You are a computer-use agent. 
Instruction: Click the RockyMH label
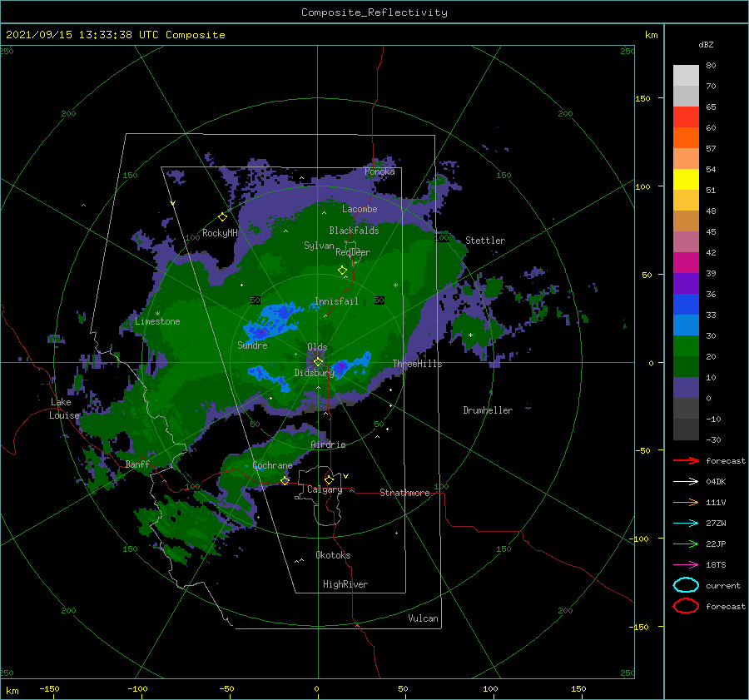(220, 233)
